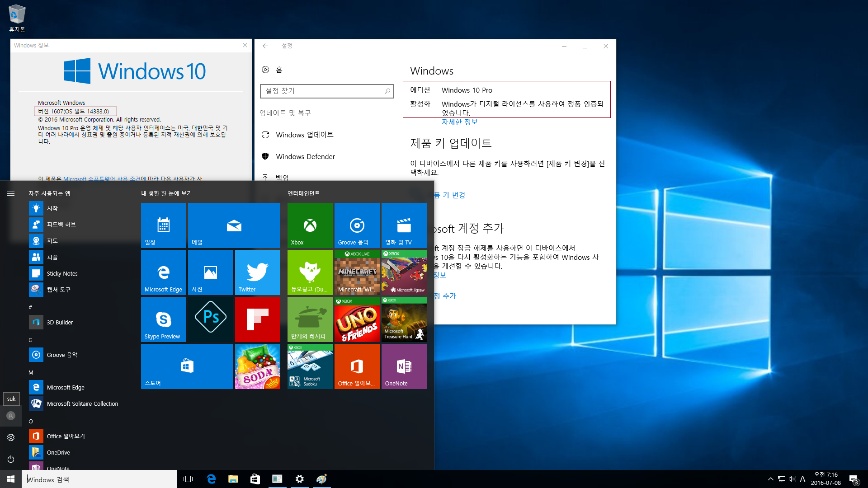Open the Mail (메일) tile
The width and height of the screenshot is (868, 488).
[x=234, y=225]
